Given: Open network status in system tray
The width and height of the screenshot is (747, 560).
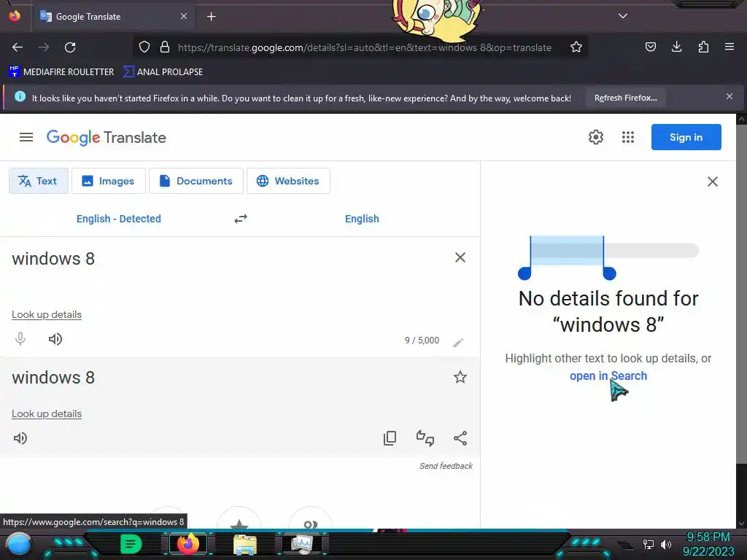Looking at the screenshot, I should point(649,544).
